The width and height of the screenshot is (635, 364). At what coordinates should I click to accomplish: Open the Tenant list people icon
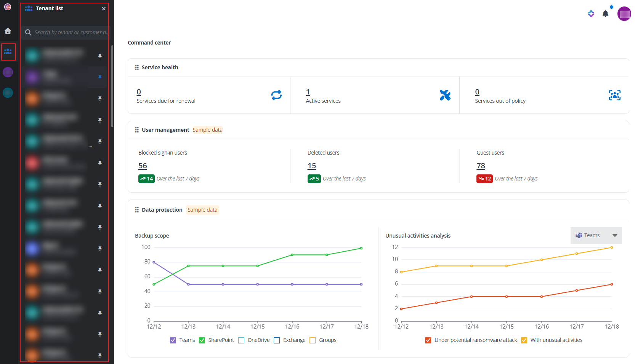[x=8, y=51]
